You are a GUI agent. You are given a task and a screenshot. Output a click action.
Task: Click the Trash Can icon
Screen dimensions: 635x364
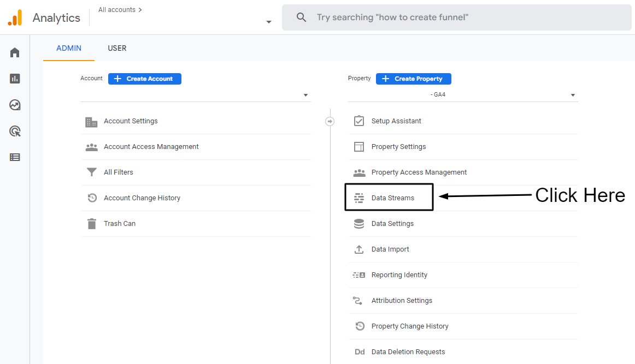point(91,224)
